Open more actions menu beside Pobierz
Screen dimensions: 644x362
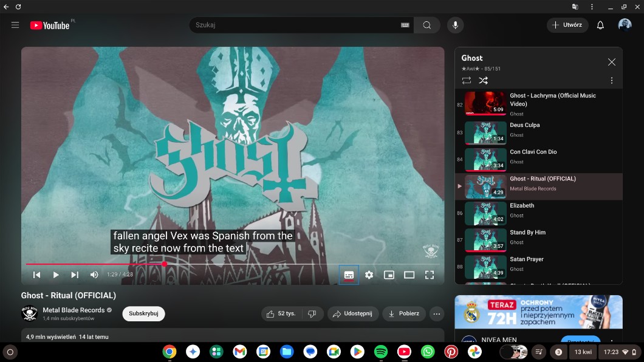(x=436, y=313)
